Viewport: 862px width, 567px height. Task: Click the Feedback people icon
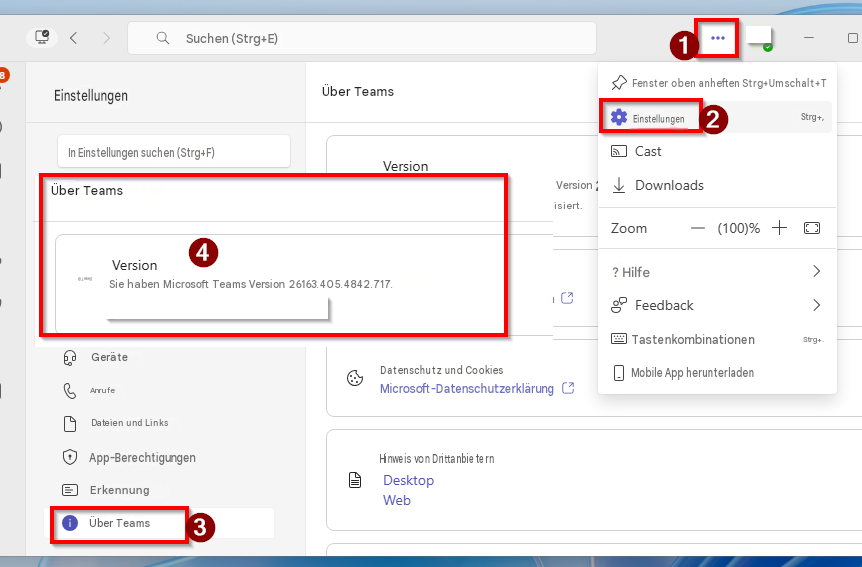(x=619, y=305)
